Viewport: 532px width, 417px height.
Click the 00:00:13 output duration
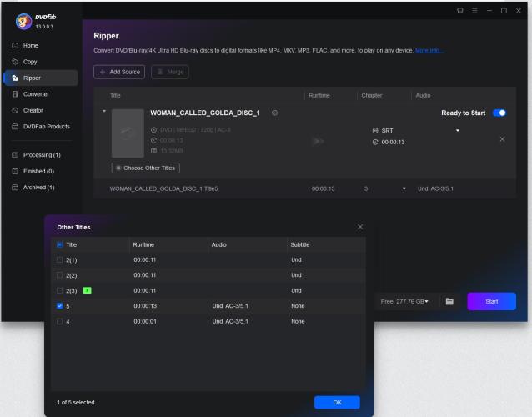393,142
